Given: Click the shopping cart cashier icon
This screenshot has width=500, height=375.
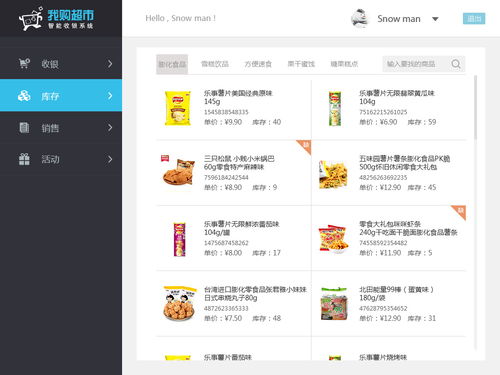Looking at the screenshot, I should (24, 63).
